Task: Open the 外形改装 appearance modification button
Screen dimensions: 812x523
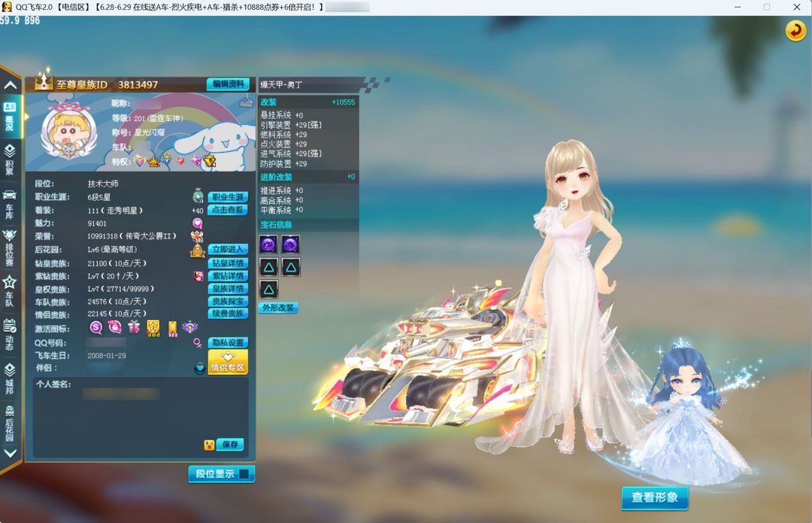Action: click(278, 307)
